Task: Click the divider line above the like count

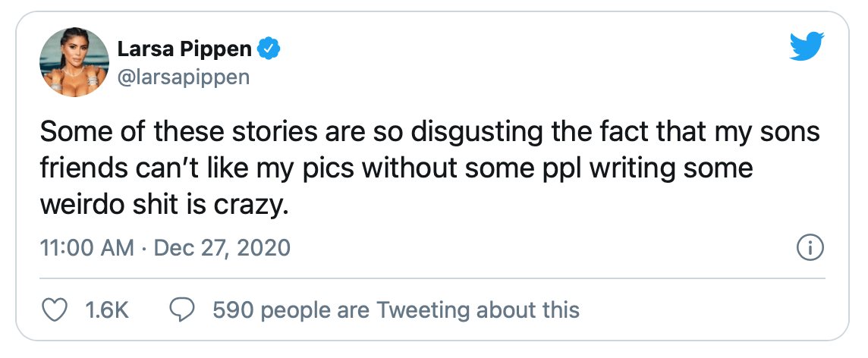Action: pyautogui.click(x=432, y=278)
